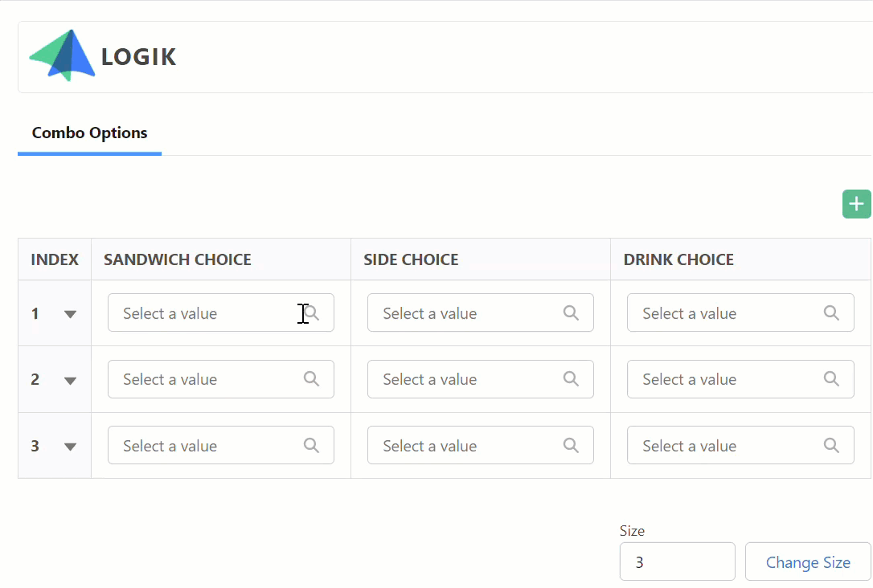Open row 3 Sandwich Choice value field
The width and height of the screenshot is (873, 588).
click(x=221, y=445)
